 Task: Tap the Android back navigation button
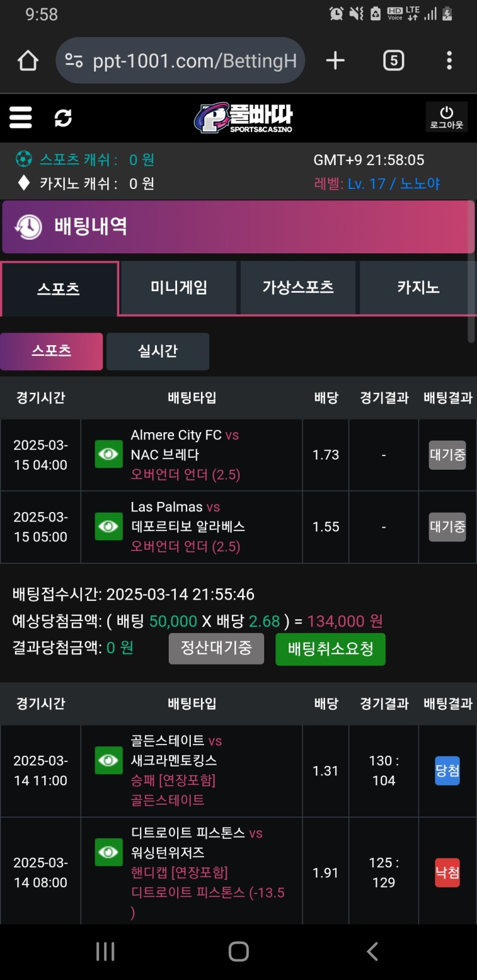[372, 951]
